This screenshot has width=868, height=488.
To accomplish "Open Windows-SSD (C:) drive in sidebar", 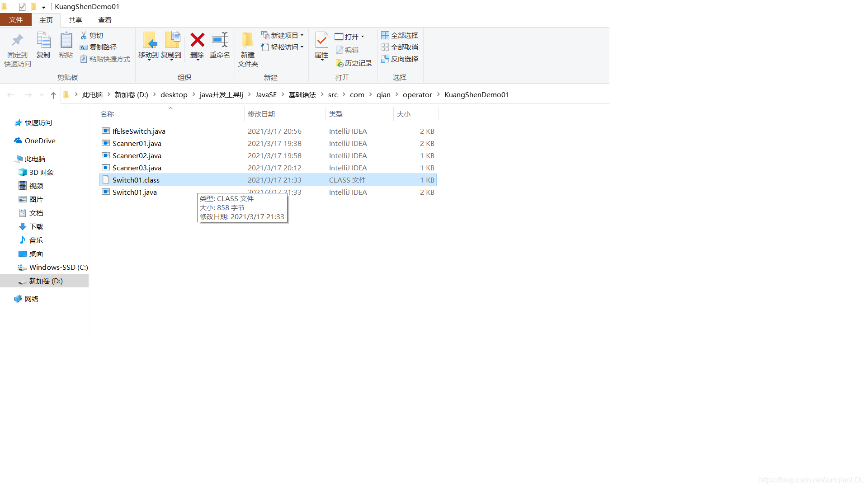I will tap(53, 267).
